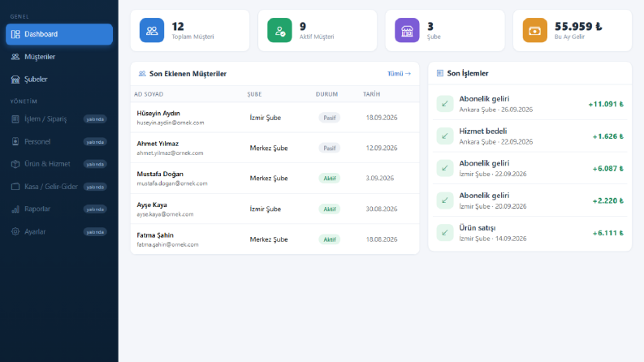Image resolution: width=644 pixels, height=362 pixels.
Task: Click icon beside Son Eklenen Müşteriler title
Action: pos(142,74)
